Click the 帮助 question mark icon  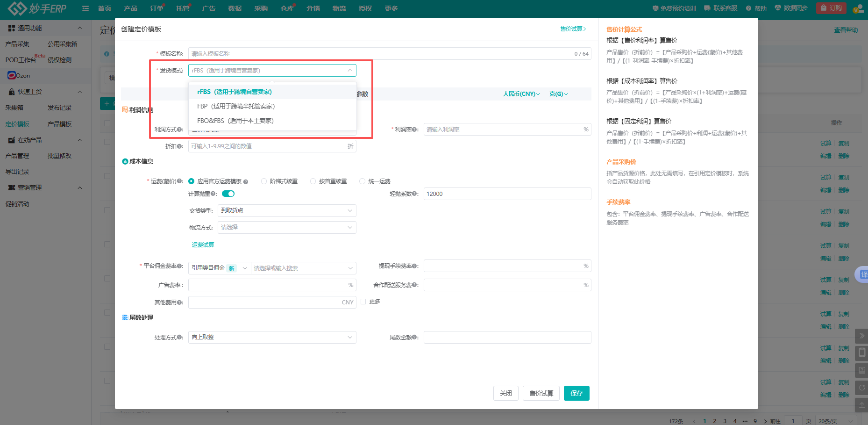pos(748,8)
